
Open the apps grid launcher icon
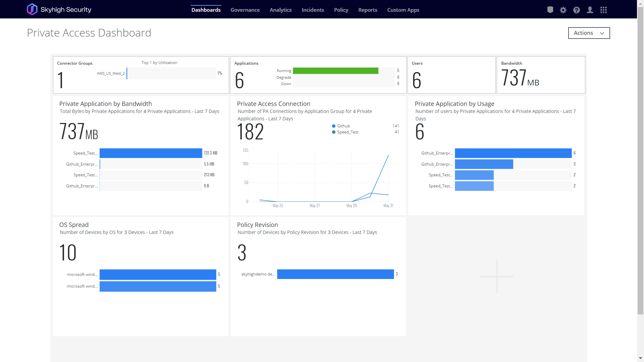(x=603, y=10)
